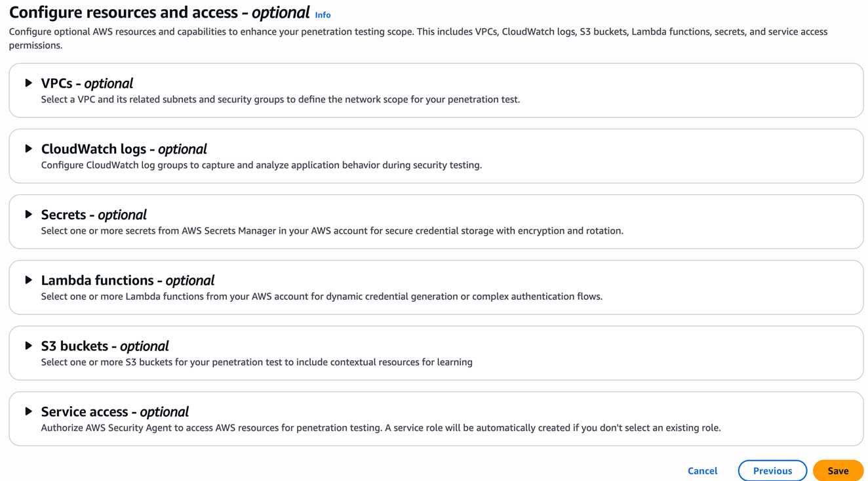
Task: Click the 'S3 buckets - optional' heading
Action: tap(105, 346)
